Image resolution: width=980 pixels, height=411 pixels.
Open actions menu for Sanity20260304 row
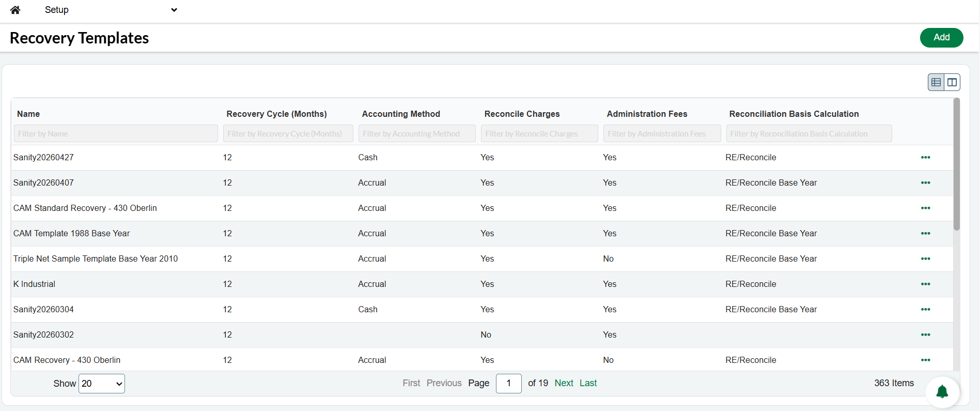[x=925, y=310]
